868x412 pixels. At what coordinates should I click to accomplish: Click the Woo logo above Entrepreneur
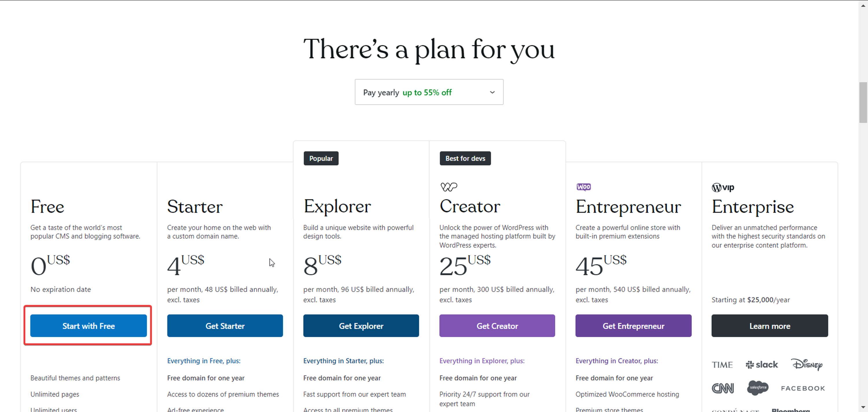click(x=584, y=187)
